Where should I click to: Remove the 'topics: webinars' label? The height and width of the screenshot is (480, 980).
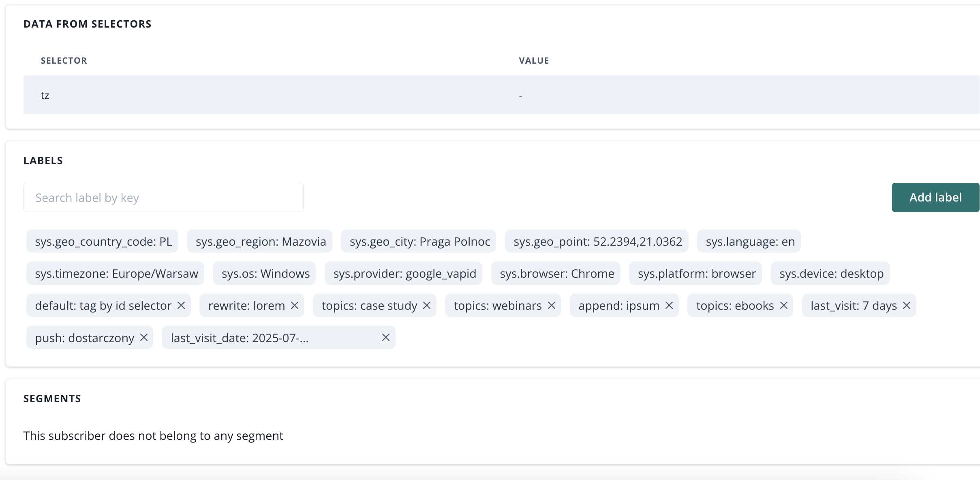[552, 305]
